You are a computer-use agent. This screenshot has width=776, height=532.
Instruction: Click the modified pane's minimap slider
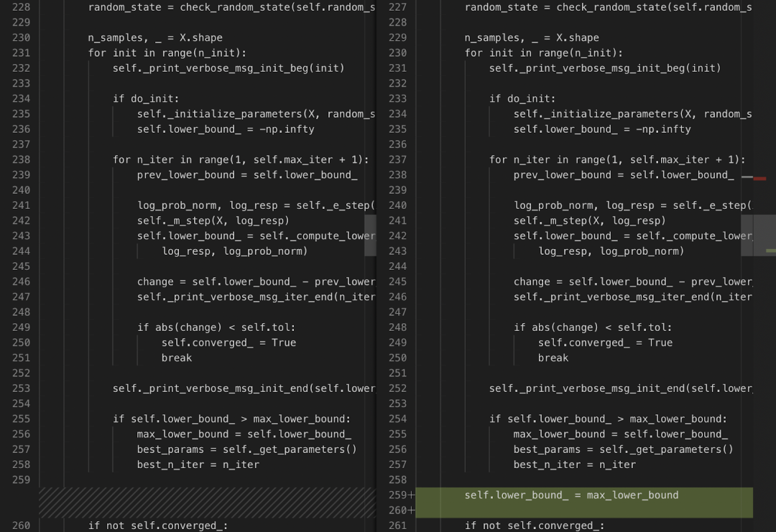click(x=747, y=235)
